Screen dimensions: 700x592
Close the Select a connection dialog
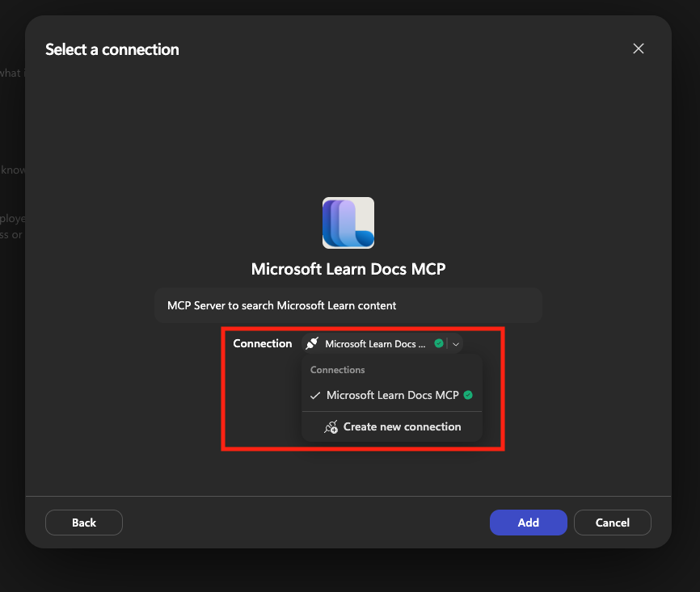(x=639, y=48)
